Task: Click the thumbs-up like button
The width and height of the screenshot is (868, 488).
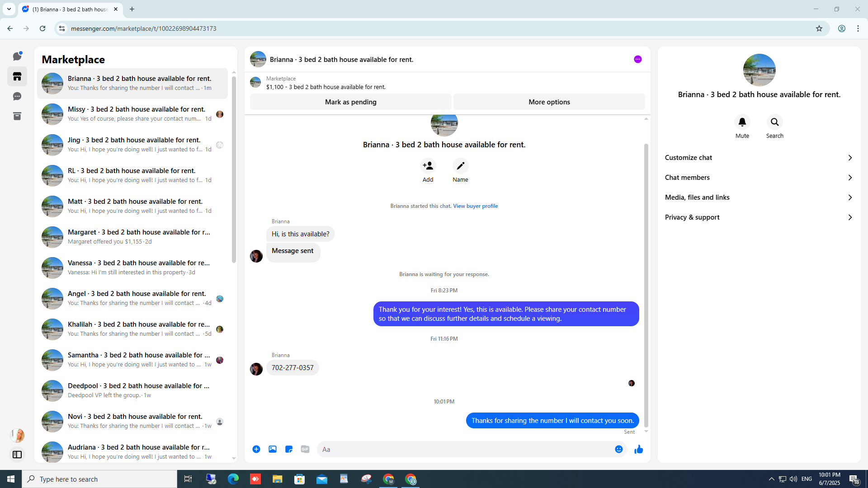Action: tap(638, 449)
